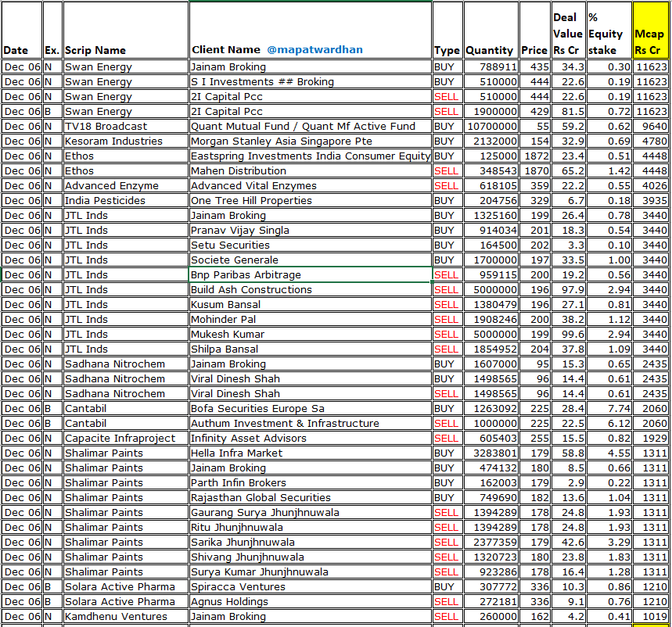Click price '1872' in Ethos row
The width and height of the screenshot is (672, 627).
pos(535,156)
